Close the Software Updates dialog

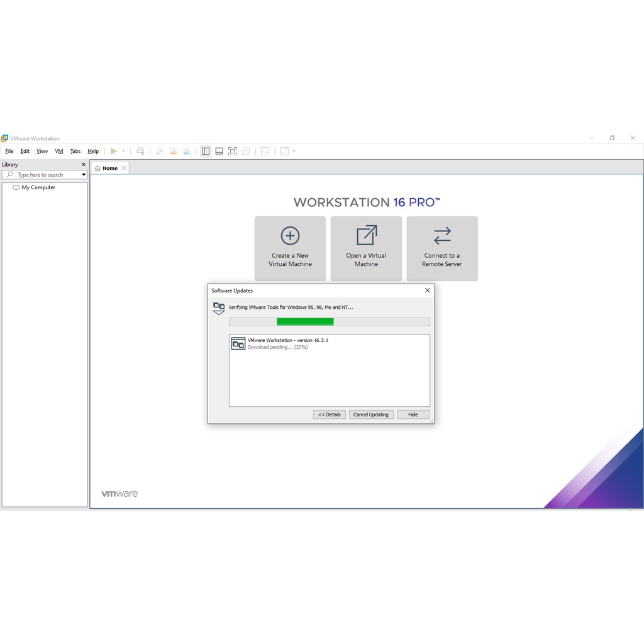tap(427, 291)
